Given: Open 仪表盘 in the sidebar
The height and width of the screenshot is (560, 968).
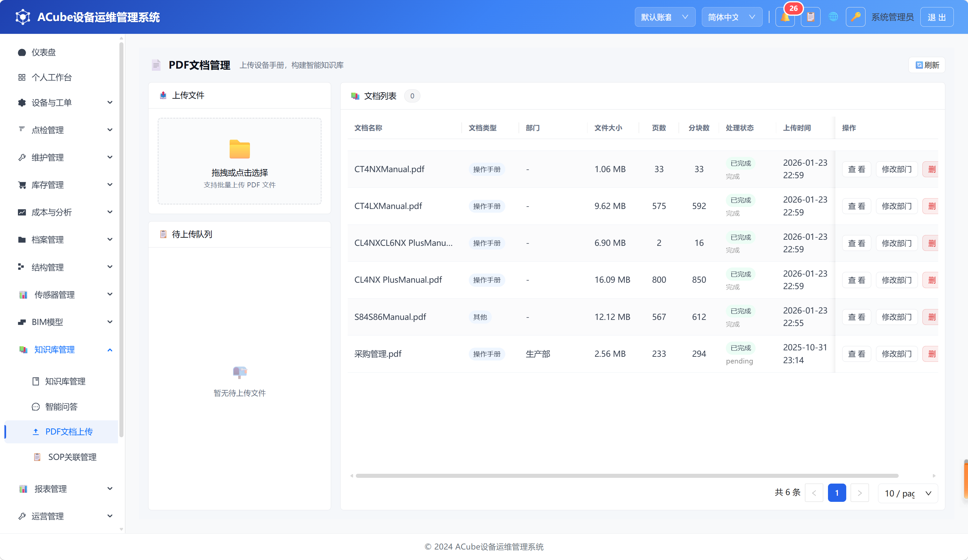Looking at the screenshot, I should (x=62, y=52).
